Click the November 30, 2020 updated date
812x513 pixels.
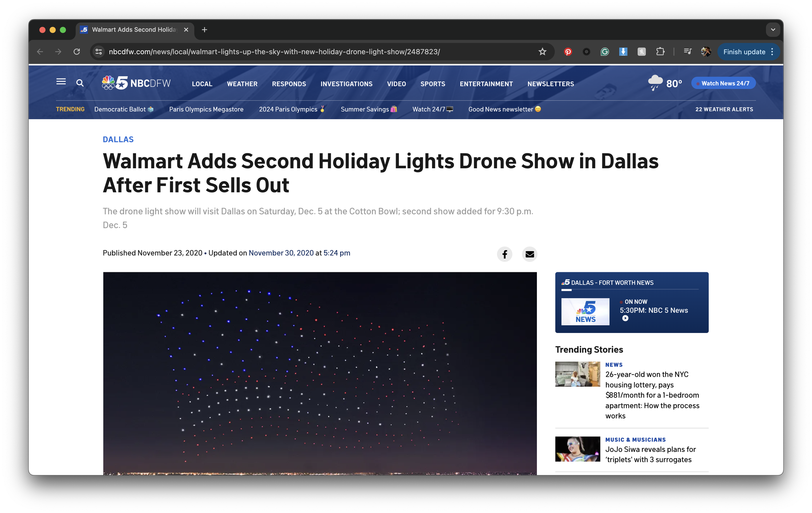coord(281,253)
